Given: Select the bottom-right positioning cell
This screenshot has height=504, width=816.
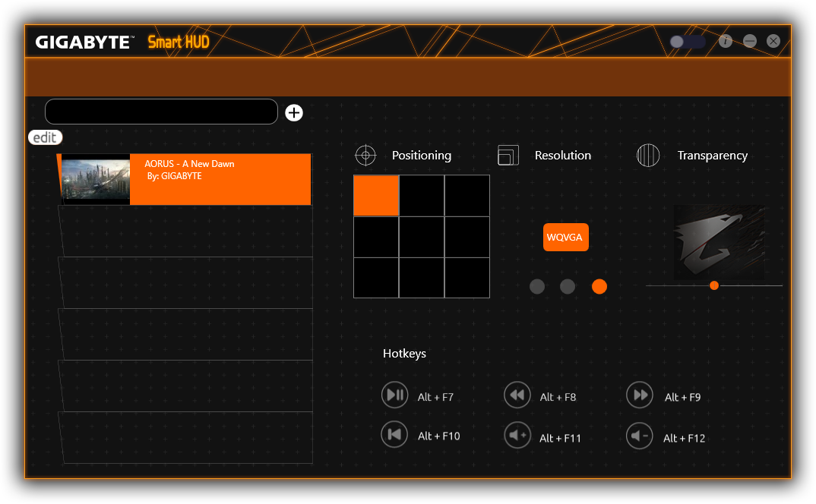Looking at the screenshot, I should 467,278.
